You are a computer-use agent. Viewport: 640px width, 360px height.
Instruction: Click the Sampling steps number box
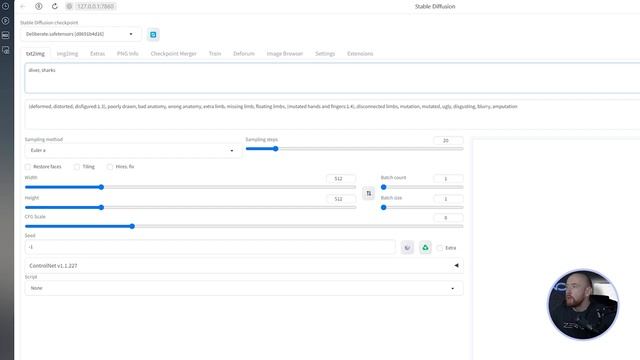click(448, 140)
